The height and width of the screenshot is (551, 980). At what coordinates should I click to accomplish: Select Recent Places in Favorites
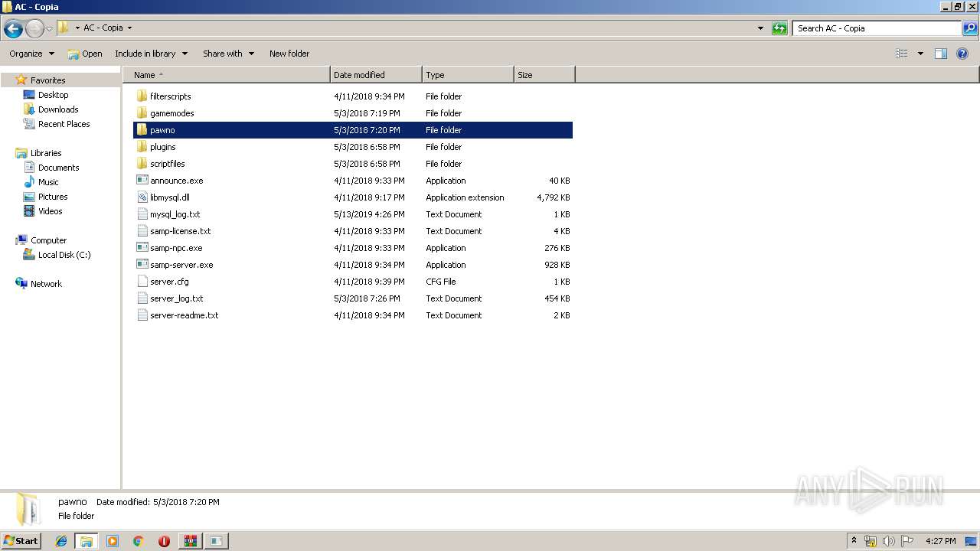pyautogui.click(x=64, y=124)
